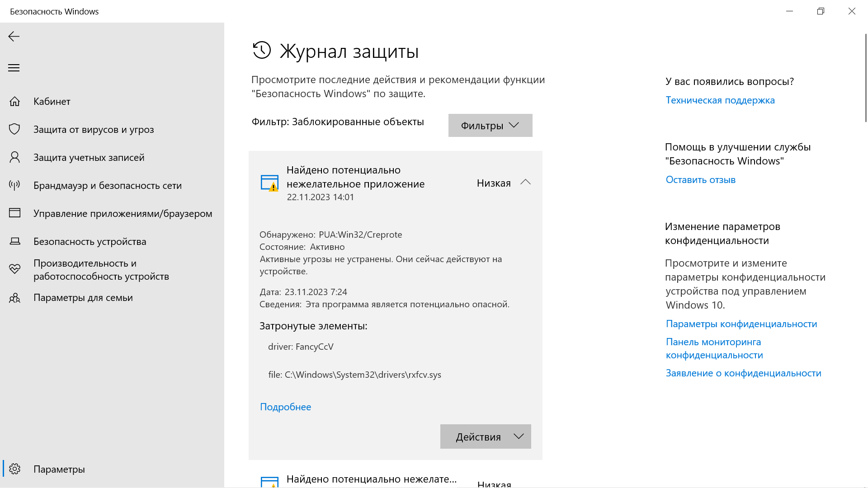Click the firewall network signal icon
This screenshot has height=488, width=868.
pos(14,185)
